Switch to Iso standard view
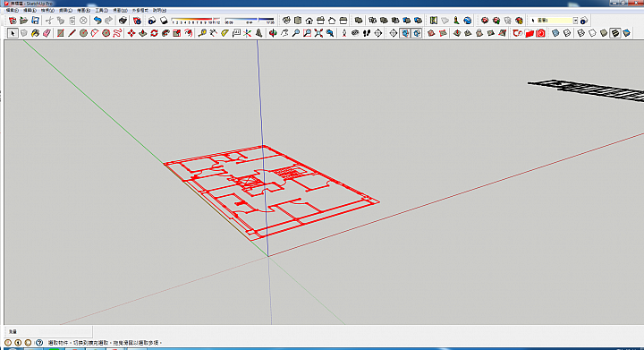 coord(286,20)
